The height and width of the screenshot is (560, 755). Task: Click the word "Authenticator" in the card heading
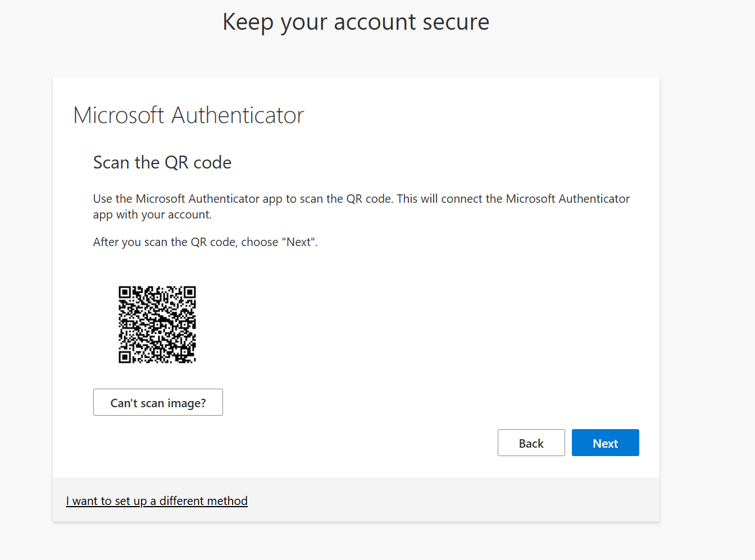point(238,115)
